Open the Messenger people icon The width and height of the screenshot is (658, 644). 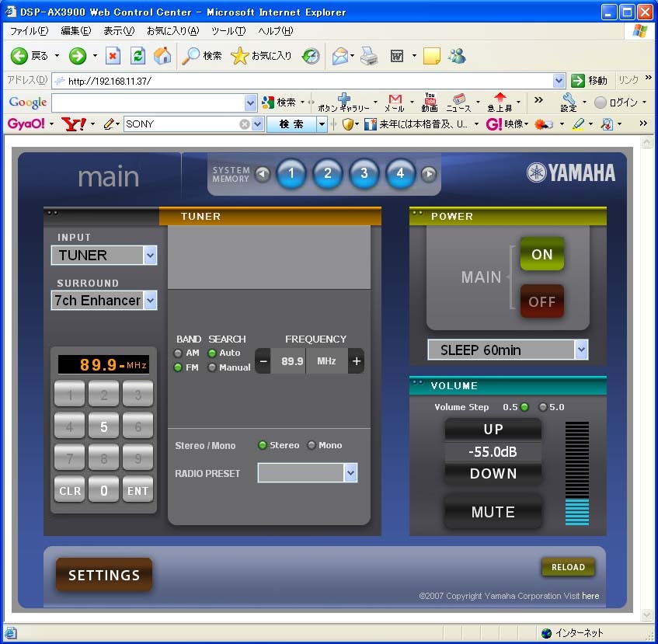[457, 56]
